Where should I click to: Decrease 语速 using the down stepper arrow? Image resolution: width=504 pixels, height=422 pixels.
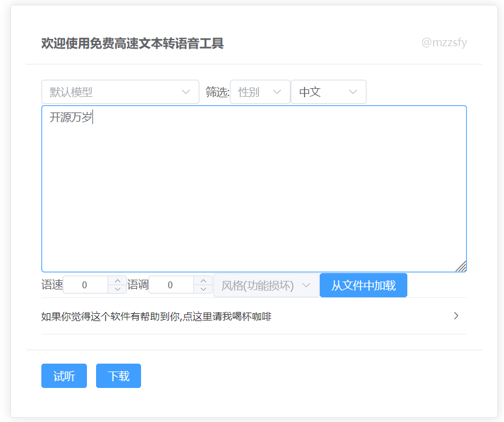pos(117,289)
